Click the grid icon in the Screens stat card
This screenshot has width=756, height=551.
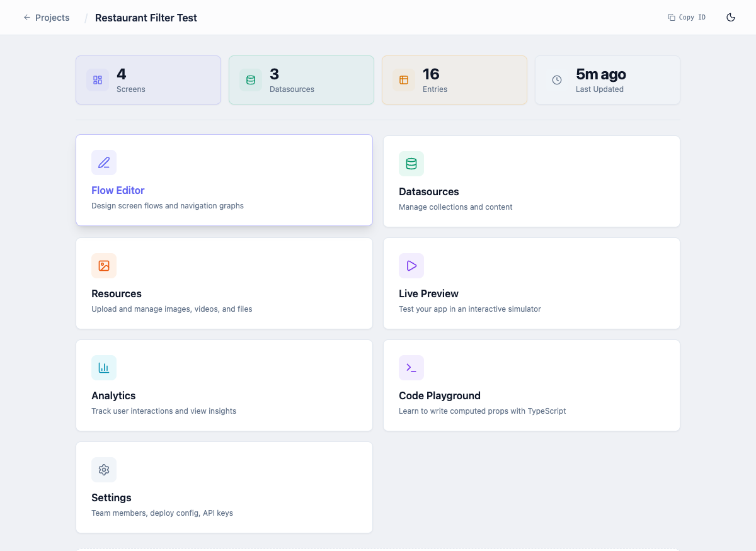tap(98, 80)
